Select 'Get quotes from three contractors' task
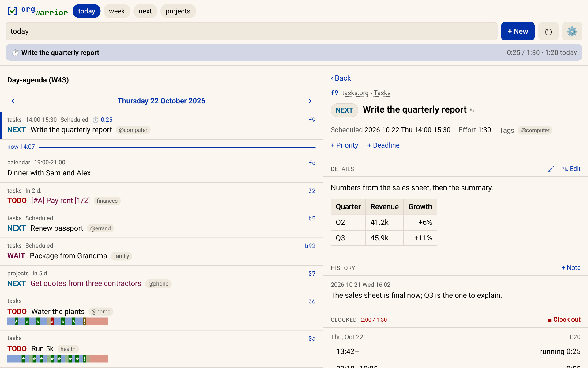 161,279
